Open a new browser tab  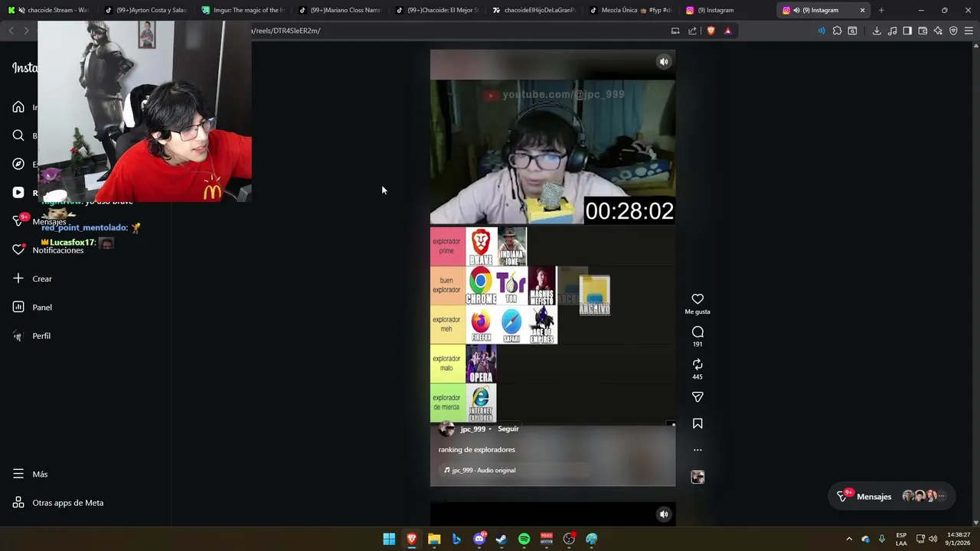click(881, 10)
